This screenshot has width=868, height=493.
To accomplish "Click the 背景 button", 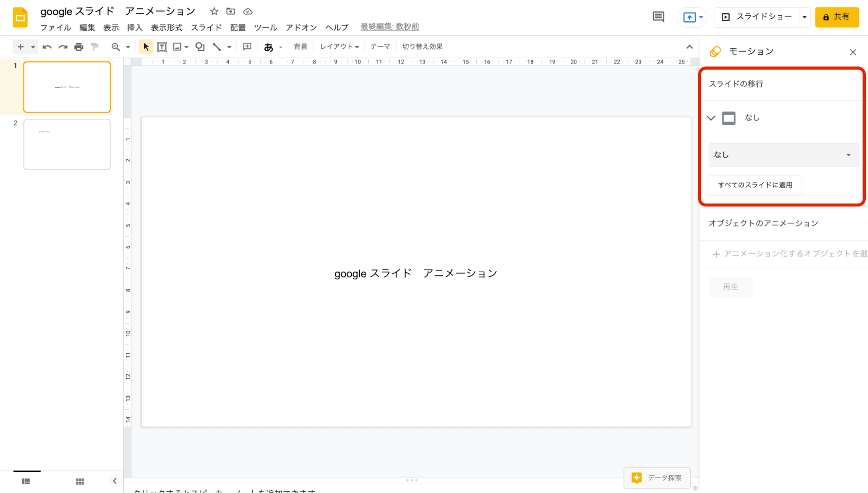I will coord(300,46).
